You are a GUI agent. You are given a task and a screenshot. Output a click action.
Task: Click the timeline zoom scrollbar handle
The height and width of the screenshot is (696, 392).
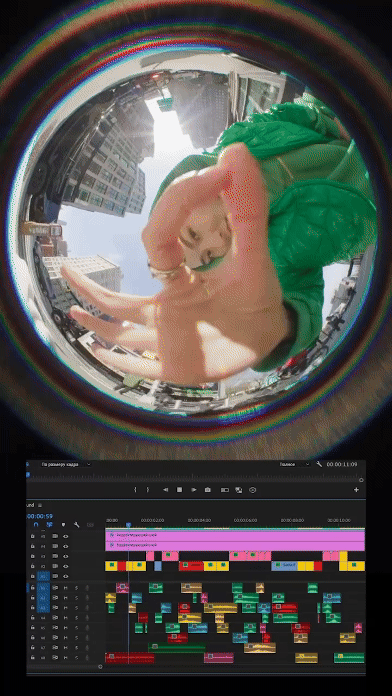click(x=100, y=666)
